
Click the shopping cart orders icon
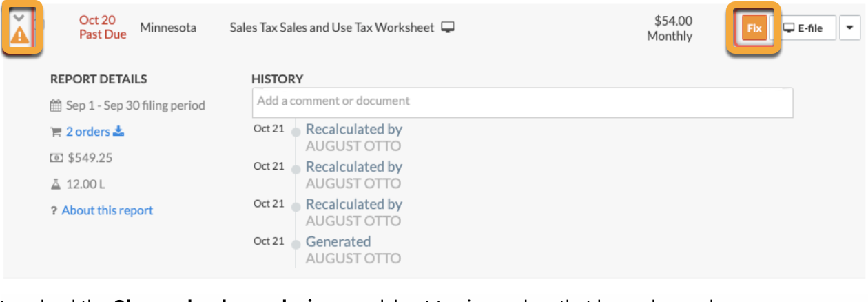pyautogui.click(x=56, y=132)
